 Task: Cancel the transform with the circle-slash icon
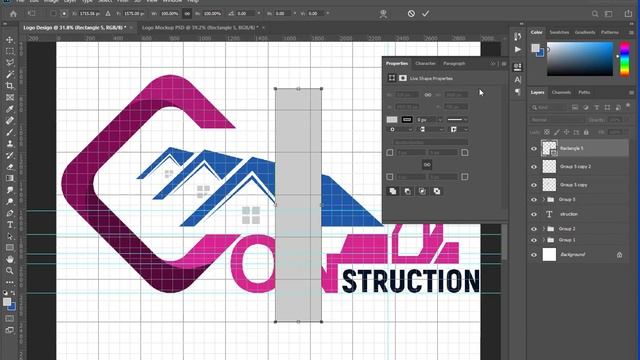(x=411, y=13)
